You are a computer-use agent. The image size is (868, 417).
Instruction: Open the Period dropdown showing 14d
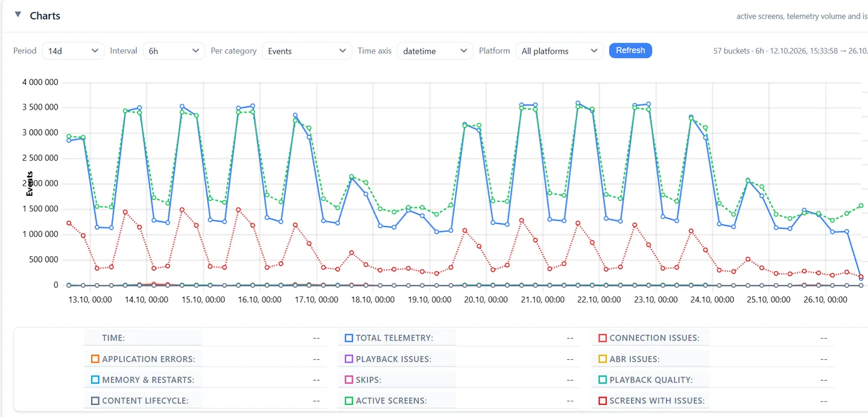pos(72,51)
